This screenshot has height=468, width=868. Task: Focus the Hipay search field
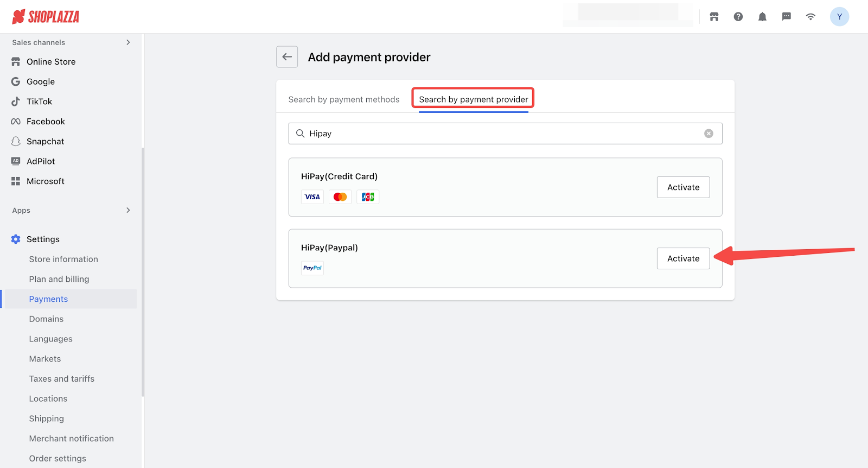[505, 134]
